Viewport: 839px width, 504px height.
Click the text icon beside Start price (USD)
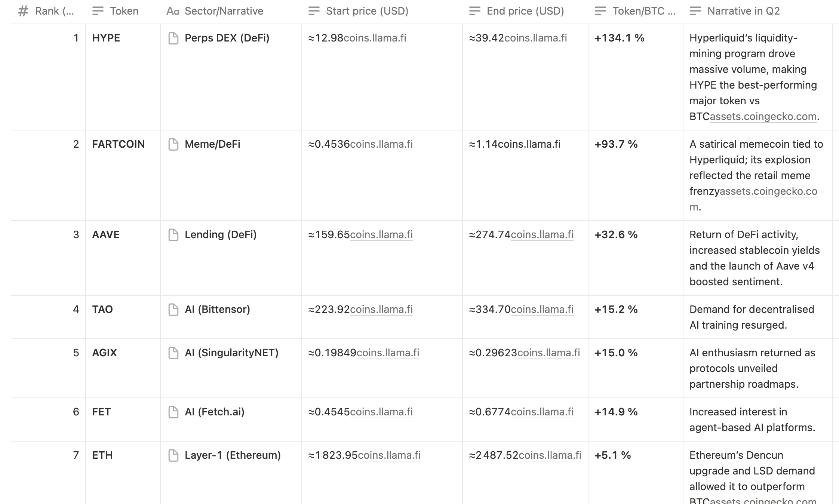pyautogui.click(x=314, y=11)
